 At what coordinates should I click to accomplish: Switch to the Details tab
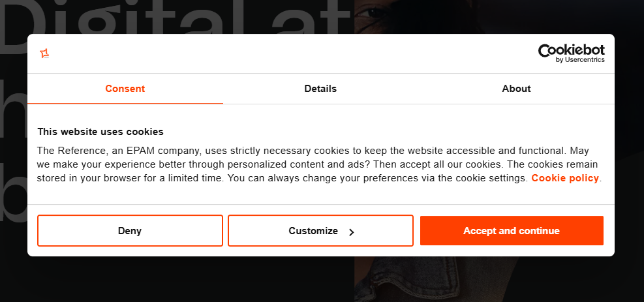[320, 89]
